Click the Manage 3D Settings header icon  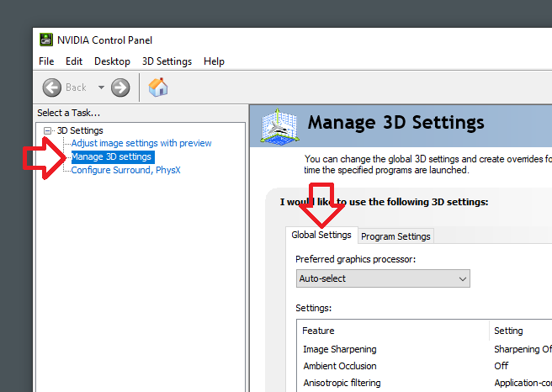280,126
